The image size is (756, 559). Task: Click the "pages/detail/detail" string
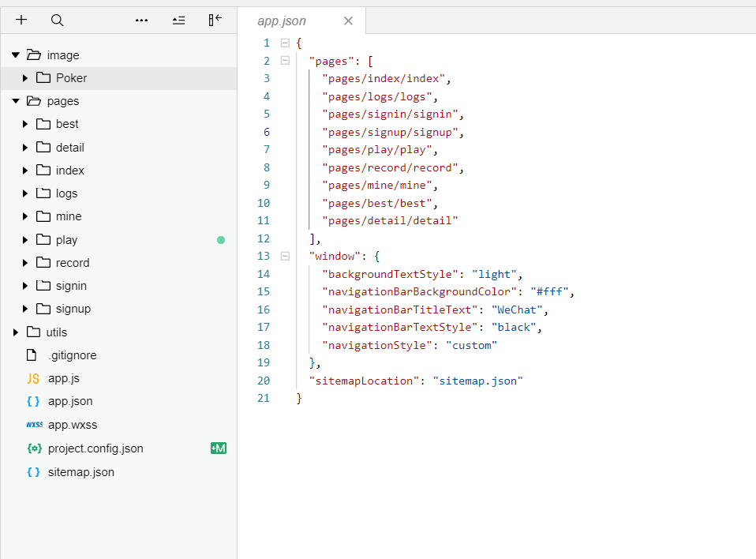[390, 221]
